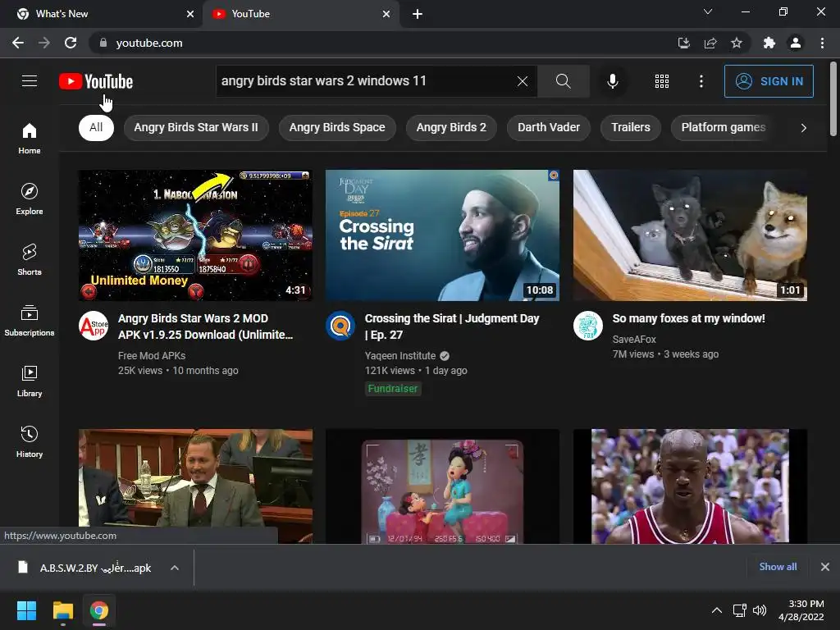
Task: Click the SIGN IN button
Action: tap(769, 81)
